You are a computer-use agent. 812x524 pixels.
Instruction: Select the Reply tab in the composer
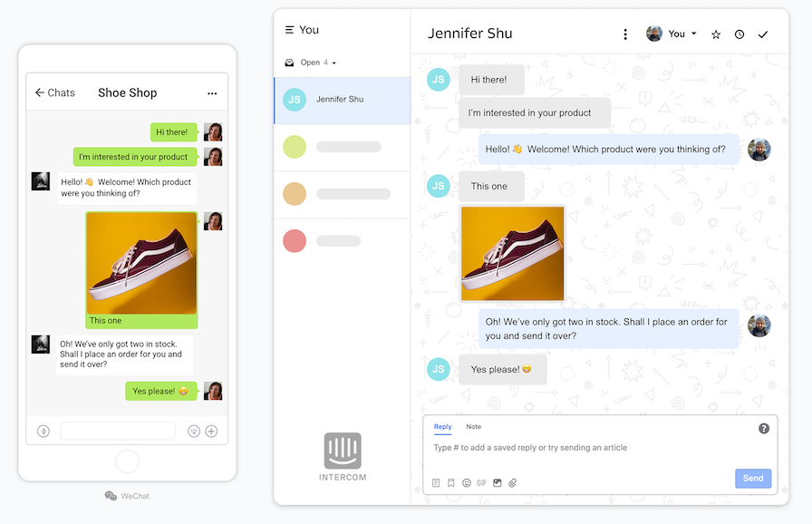coord(443,426)
